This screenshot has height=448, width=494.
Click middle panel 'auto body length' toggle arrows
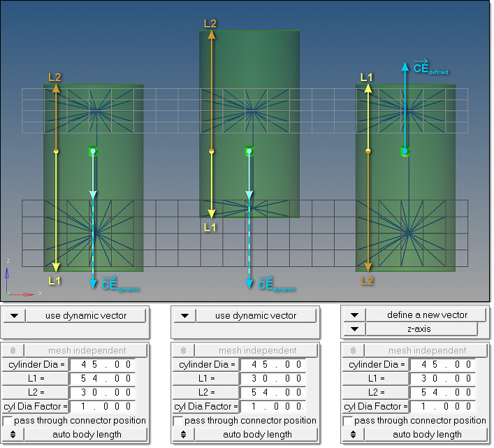[x=183, y=435]
